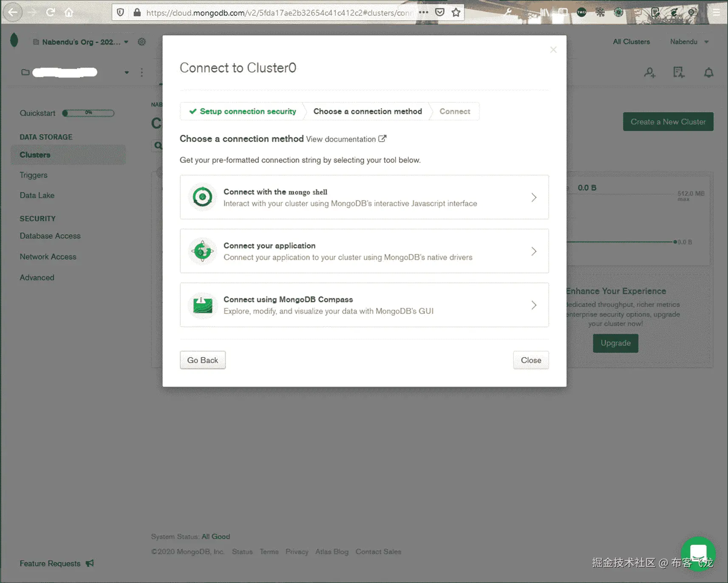728x583 pixels.
Task: Open the Contact Sales footer link
Action: click(x=378, y=552)
